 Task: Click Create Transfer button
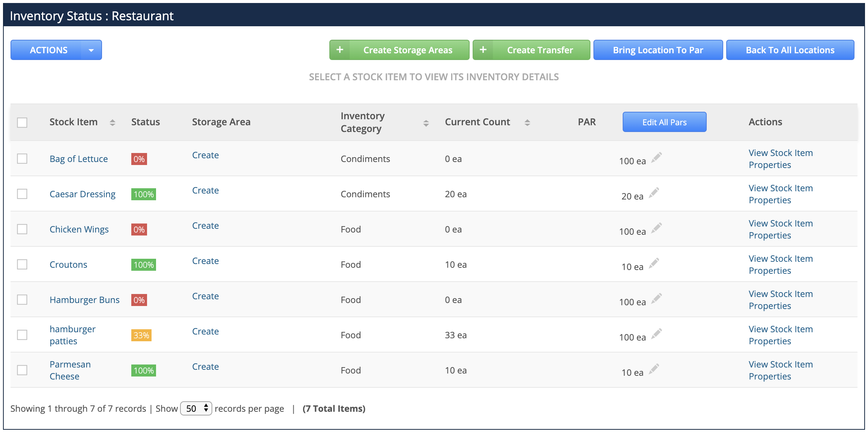pyautogui.click(x=531, y=50)
